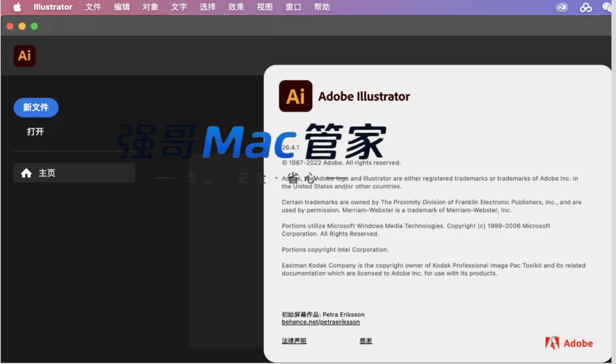Click the Adobe logo in the dialog
This screenshot has width=616, height=364.
point(569,343)
